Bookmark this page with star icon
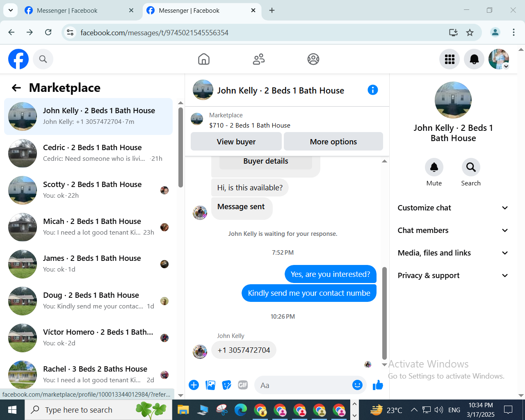This screenshot has width=525, height=420. tap(470, 32)
